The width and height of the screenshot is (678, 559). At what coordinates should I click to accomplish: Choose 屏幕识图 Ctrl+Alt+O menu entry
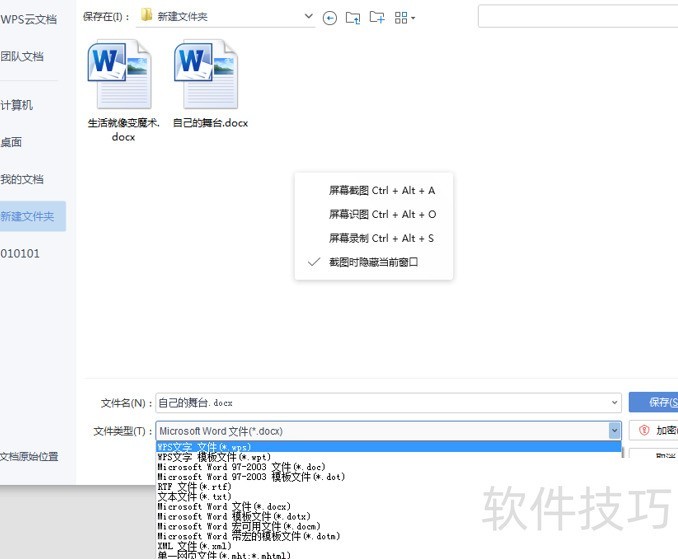point(374,214)
